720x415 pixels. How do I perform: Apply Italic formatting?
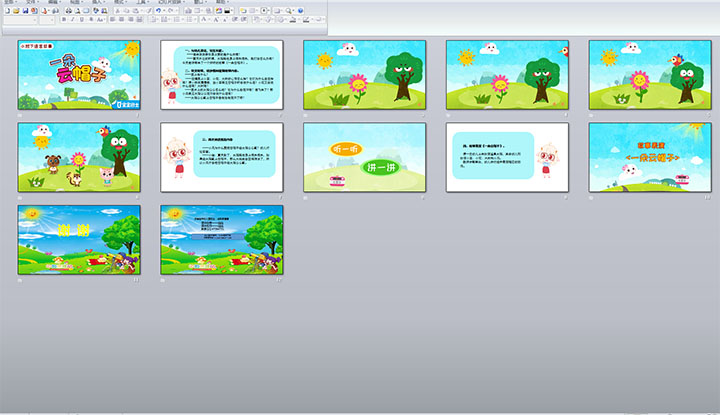pos(73,20)
